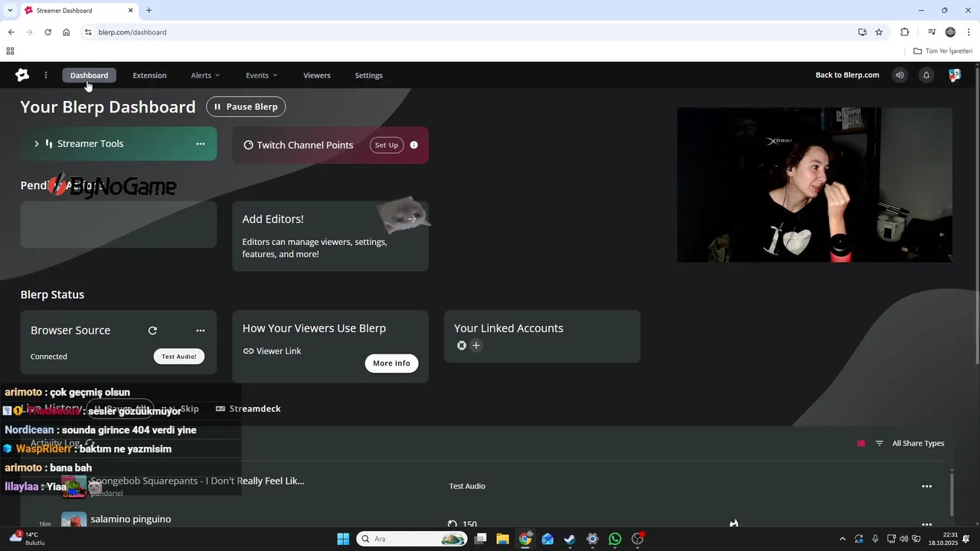This screenshot has height=551, width=980.
Task: Click the fire icon on salamino pinguino row
Action: click(733, 523)
